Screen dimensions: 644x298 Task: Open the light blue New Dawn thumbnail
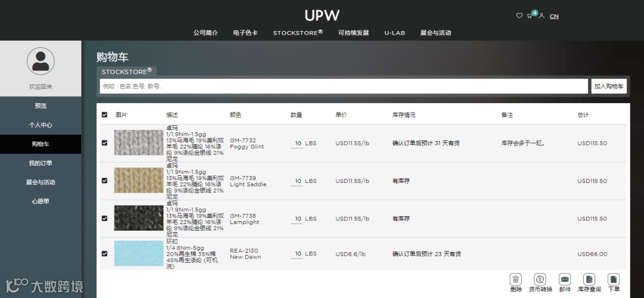(x=139, y=254)
